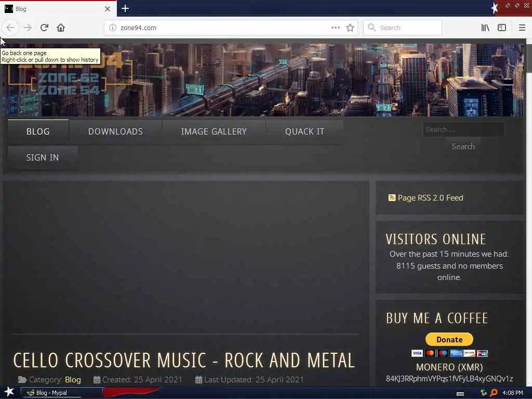
Task: Open the browser home page
Action: coord(61,28)
